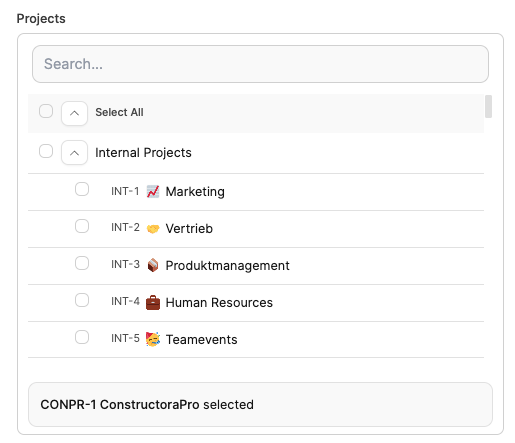
Task: Check the Internal Projects group checkbox
Action: pos(46,151)
